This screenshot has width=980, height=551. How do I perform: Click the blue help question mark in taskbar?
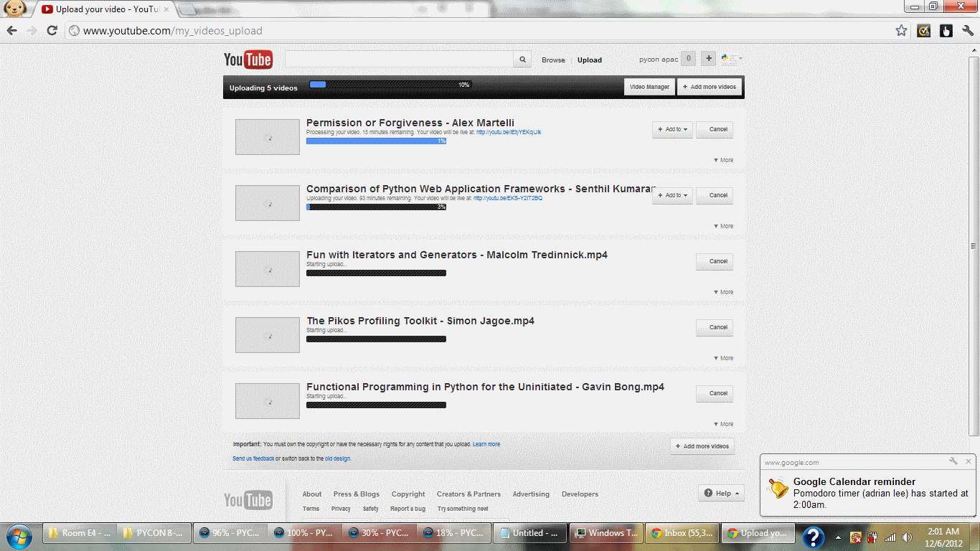pyautogui.click(x=813, y=537)
